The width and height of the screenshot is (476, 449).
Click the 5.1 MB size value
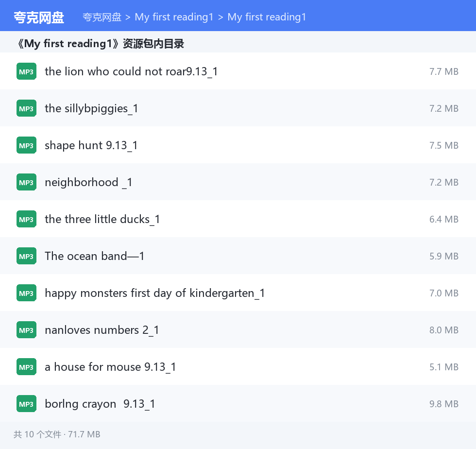pyautogui.click(x=444, y=367)
